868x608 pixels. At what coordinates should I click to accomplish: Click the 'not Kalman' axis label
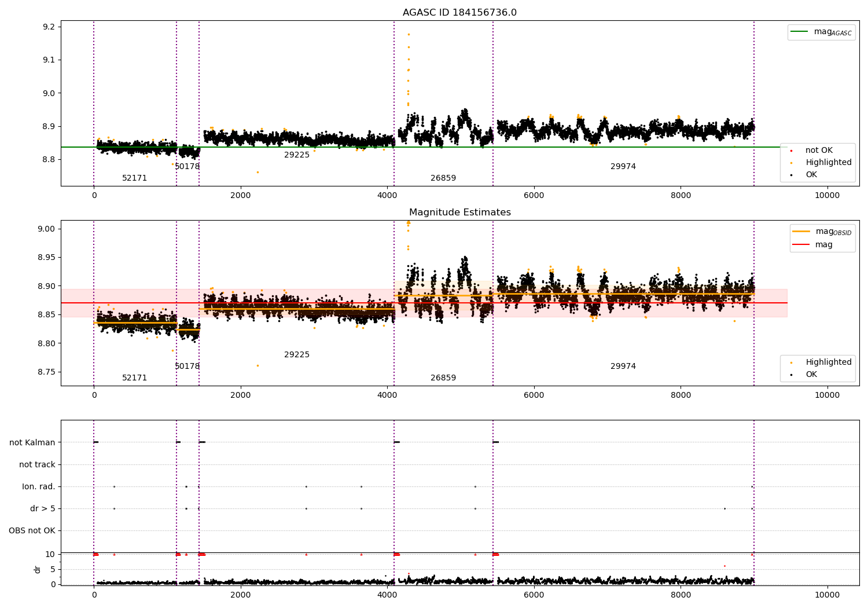point(32,442)
